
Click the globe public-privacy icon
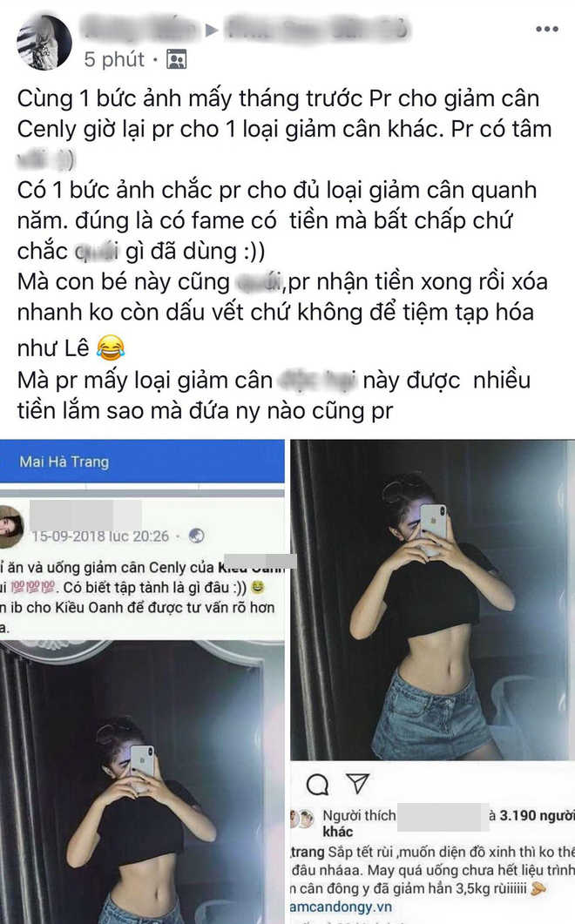(x=196, y=536)
